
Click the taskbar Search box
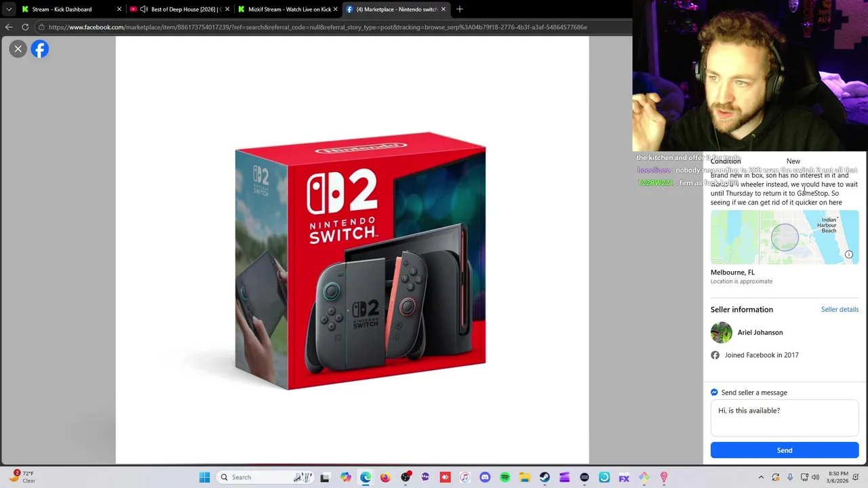pyautogui.click(x=264, y=477)
